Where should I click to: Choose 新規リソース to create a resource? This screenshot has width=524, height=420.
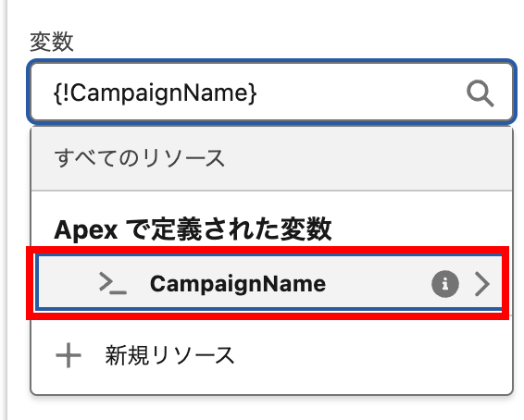(271, 355)
